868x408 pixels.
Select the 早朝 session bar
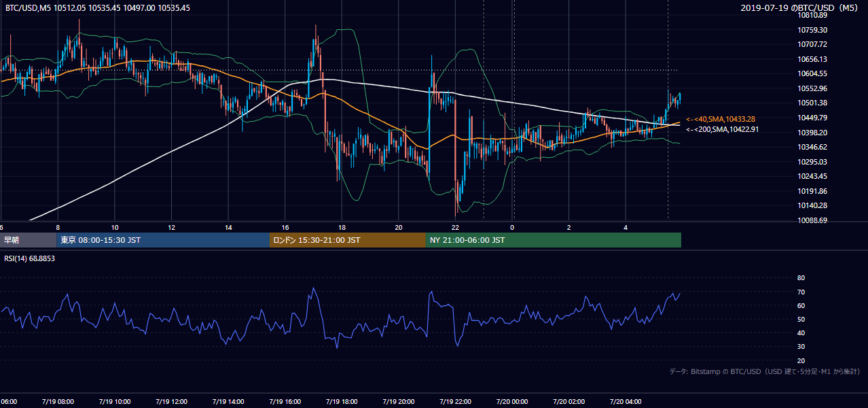click(x=28, y=240)
